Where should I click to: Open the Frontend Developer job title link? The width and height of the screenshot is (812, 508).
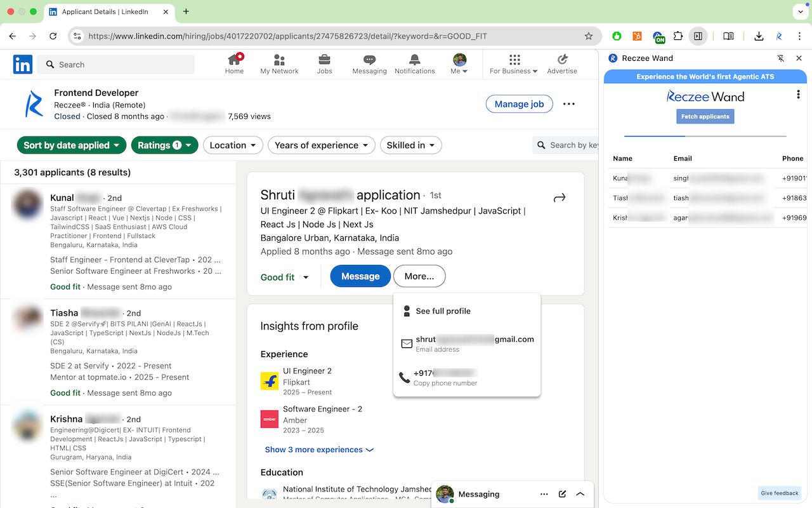(96, 93)
